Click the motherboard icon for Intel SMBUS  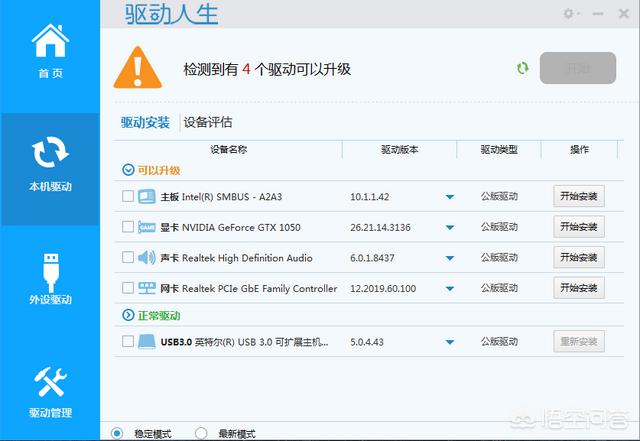point(147,196)
